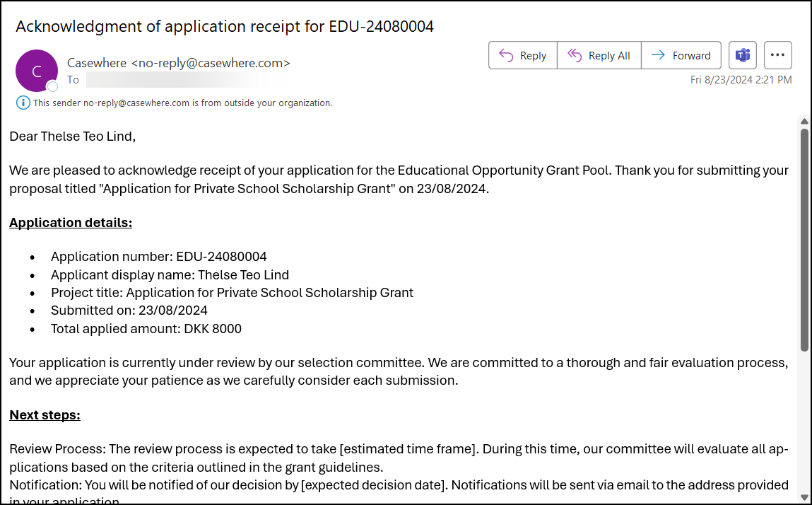This screenshot has height=505, width=812.
Task: Click the Reply arrow button
Action: tap(523, 55)
